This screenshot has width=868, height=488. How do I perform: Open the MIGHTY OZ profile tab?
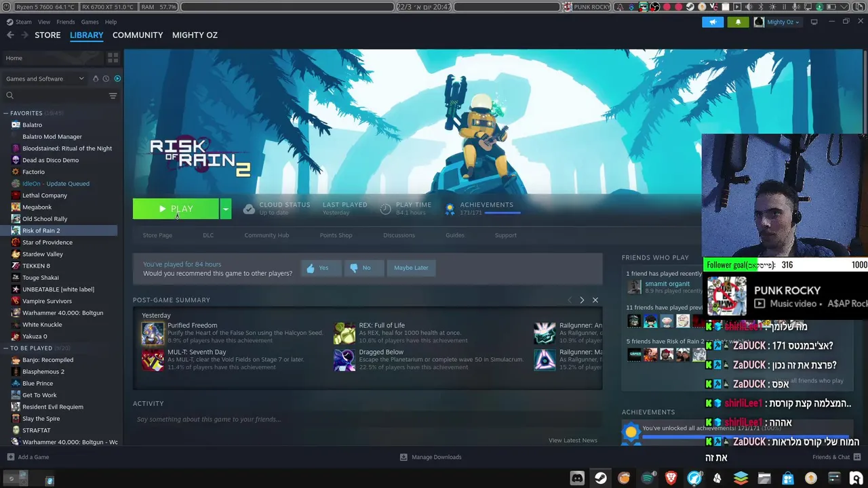click(195, 35)
